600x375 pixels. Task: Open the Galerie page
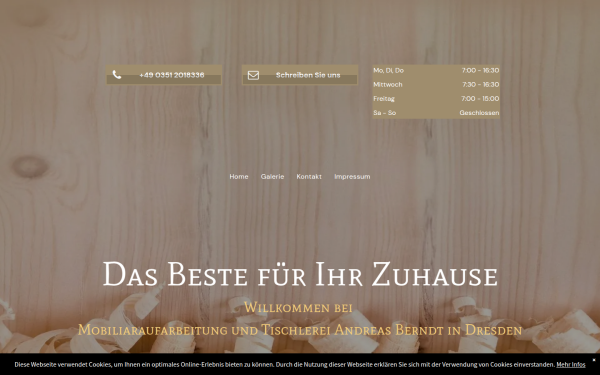(x=272, y=176)
